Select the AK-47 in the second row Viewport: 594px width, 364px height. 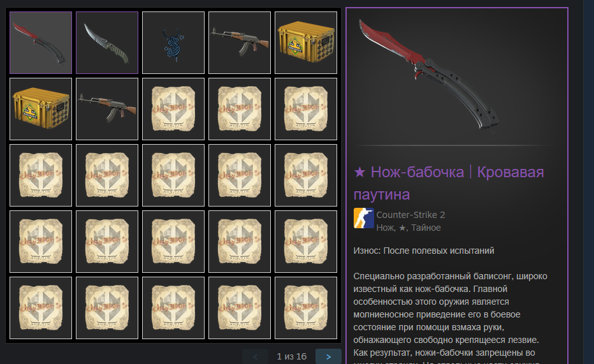(107, 109)
